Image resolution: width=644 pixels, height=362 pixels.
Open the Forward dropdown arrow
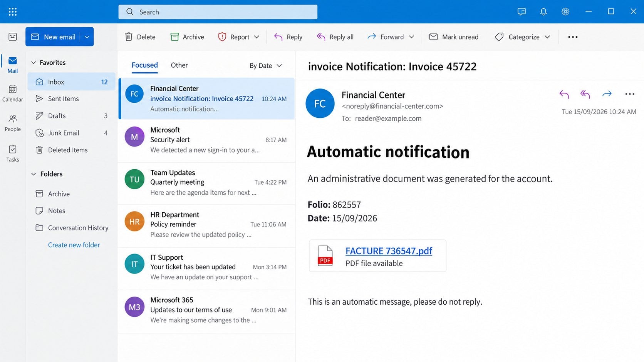[x=411, y=37]
